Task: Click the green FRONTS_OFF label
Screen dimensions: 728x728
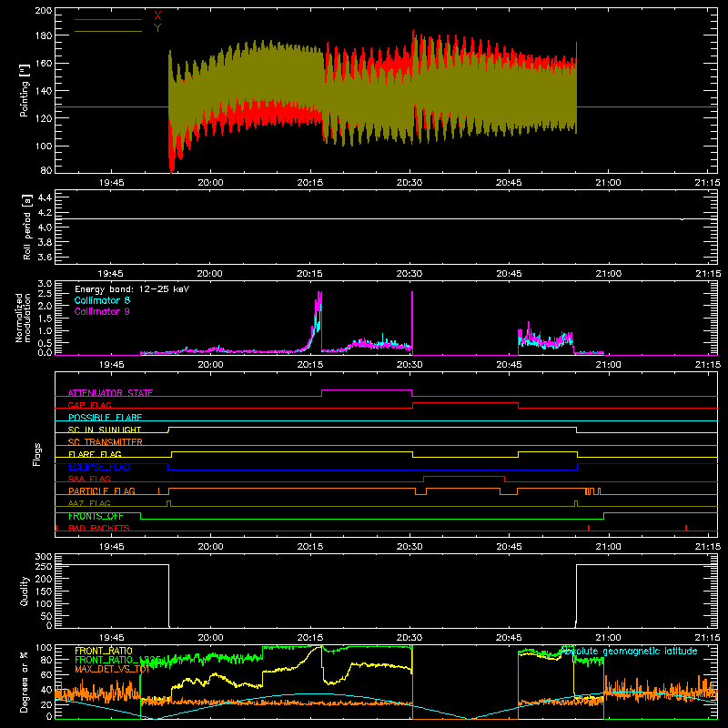Action: coord(96,516)
